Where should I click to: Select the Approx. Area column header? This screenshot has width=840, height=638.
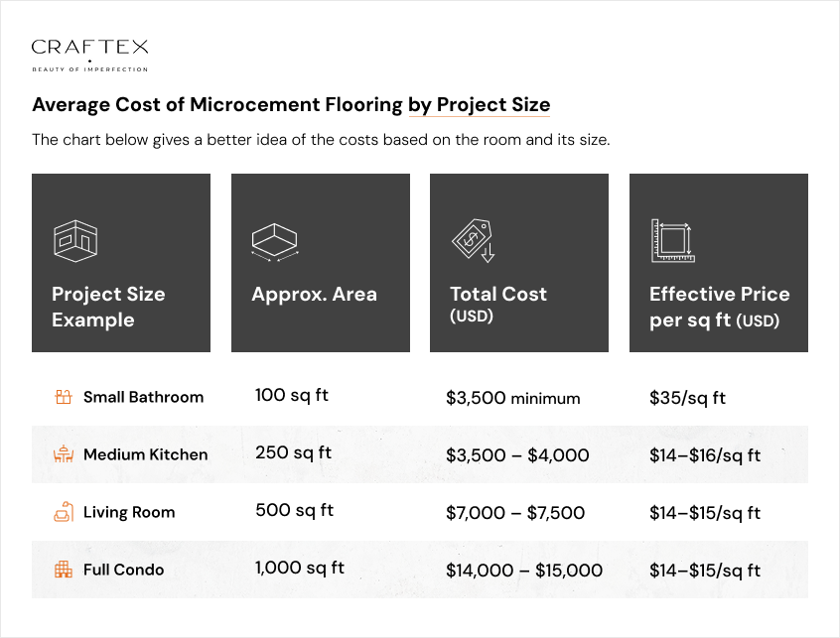pos(313,294)
